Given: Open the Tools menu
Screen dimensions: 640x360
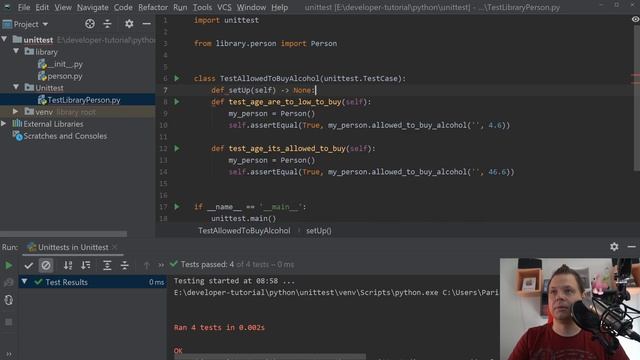Looking at the screenshot, I should 202,7.
